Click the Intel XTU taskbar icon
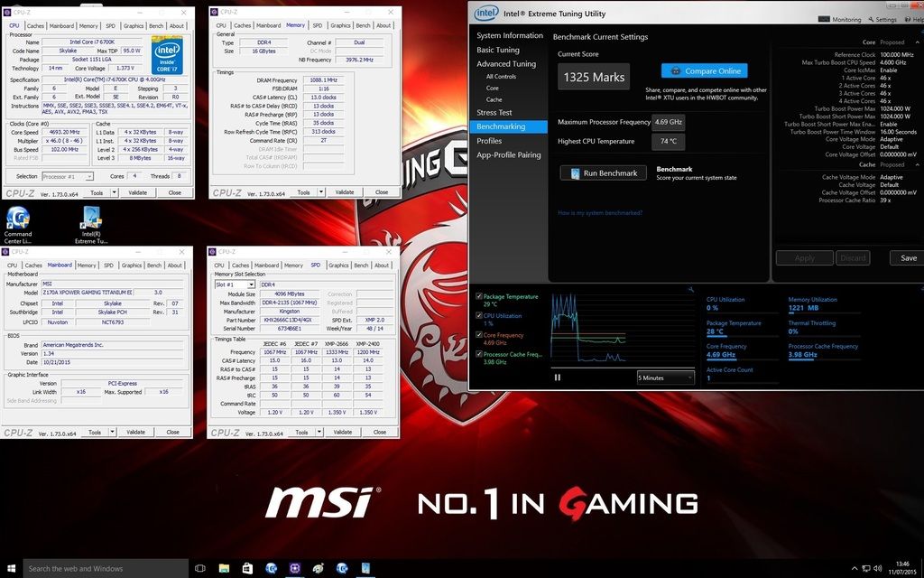 (365, 569)
